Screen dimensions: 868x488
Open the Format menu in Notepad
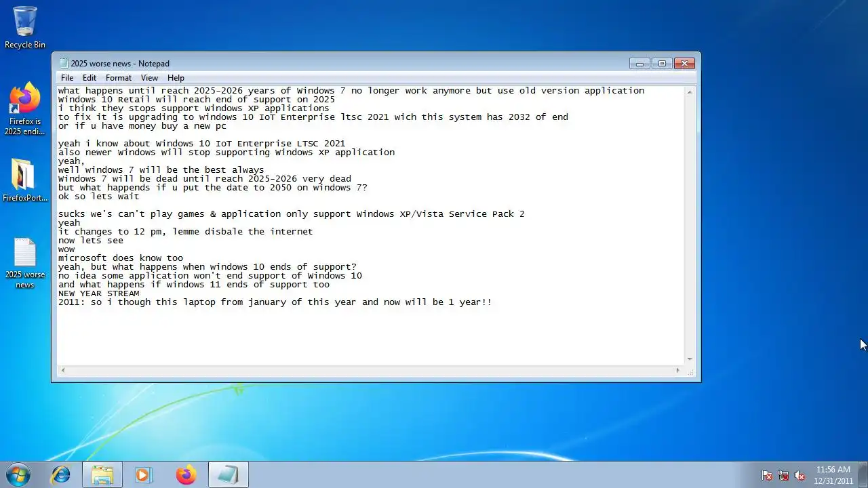point(119,78)
